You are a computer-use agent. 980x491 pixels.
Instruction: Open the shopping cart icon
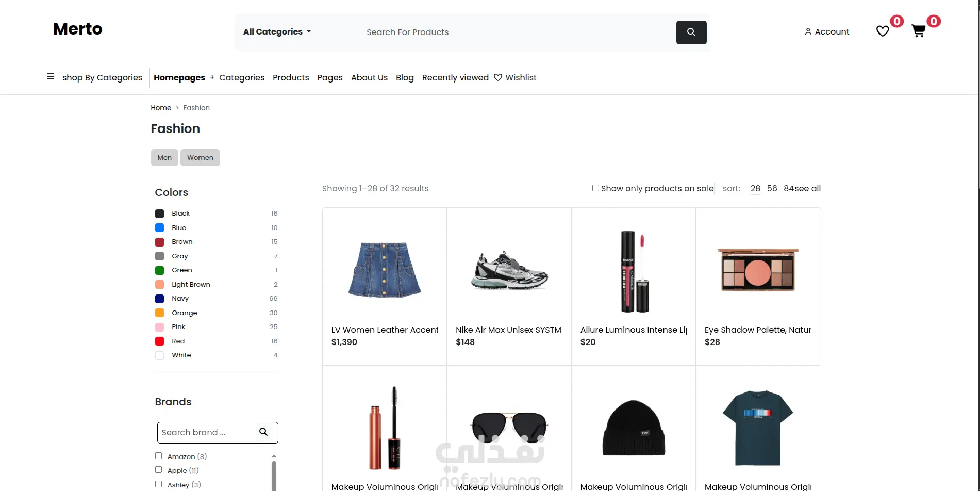pos(918,31)
